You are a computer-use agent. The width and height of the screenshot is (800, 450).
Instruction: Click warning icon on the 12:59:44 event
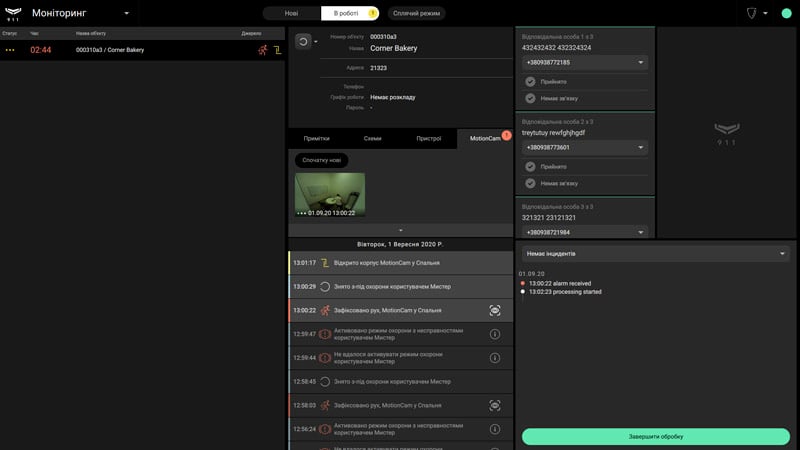325,358
